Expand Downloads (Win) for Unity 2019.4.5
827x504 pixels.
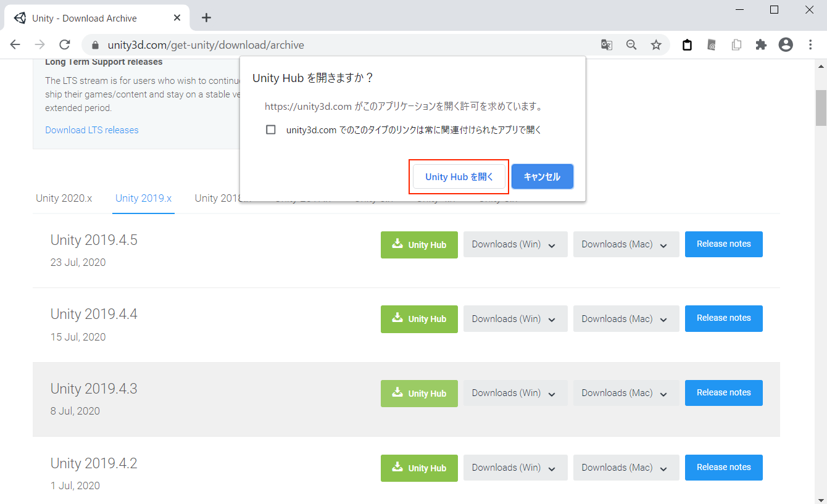tap(515, 244)
